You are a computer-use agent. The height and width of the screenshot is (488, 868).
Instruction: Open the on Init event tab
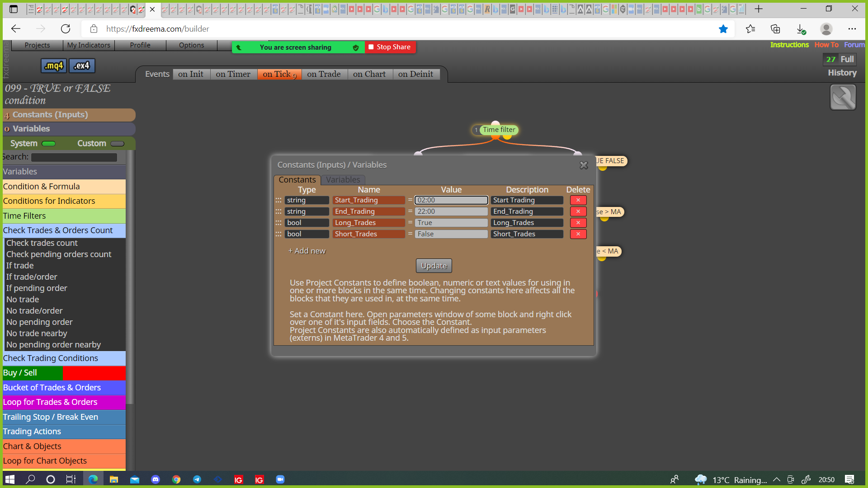coord(191,74)
